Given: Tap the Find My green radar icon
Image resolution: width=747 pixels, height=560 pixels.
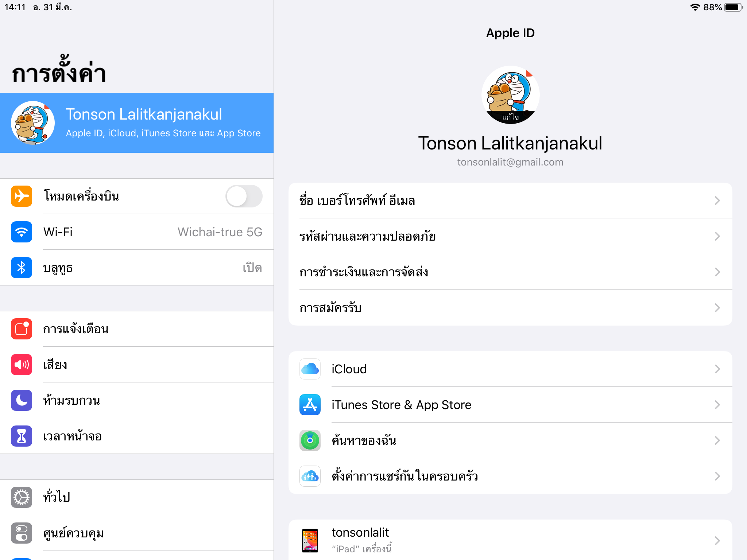Looking at the screenshot, I should point(310,440).
